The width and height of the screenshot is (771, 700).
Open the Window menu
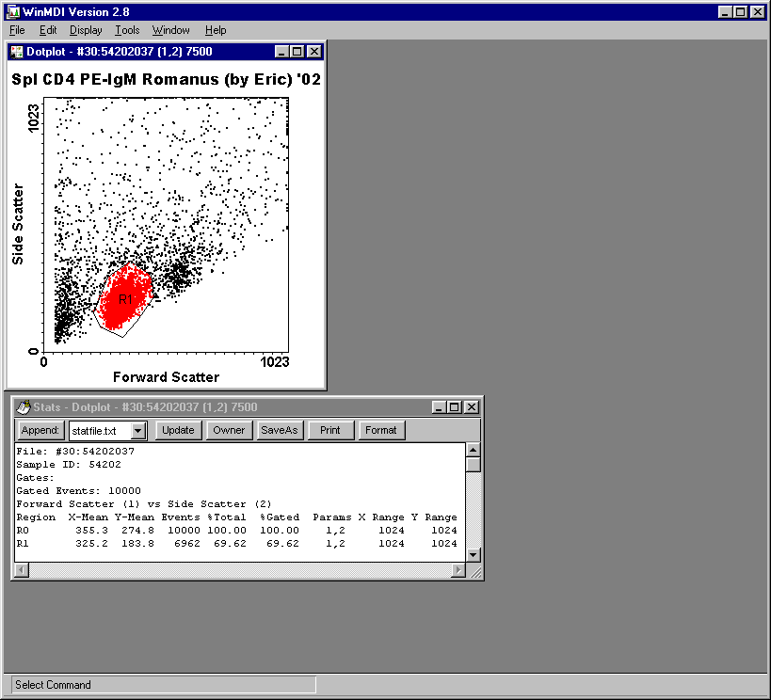(x=170, y=30)
